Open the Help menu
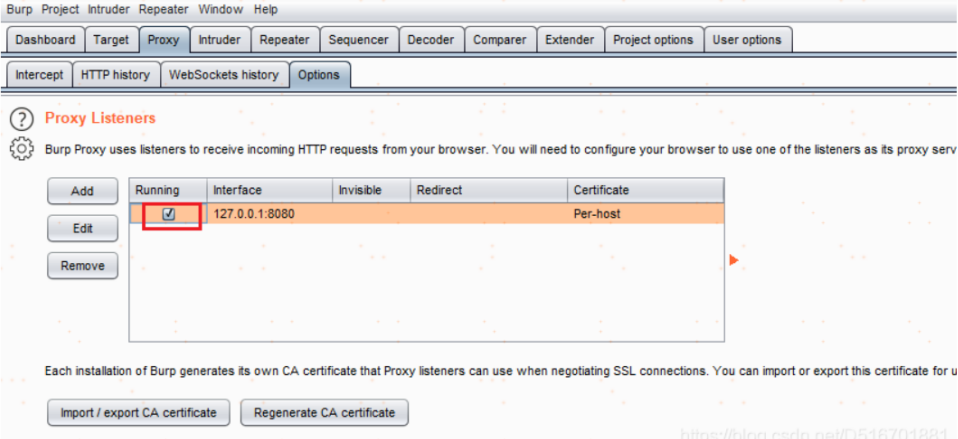The width and height of the screenshot is (958, 439). (x=266, y=10)
